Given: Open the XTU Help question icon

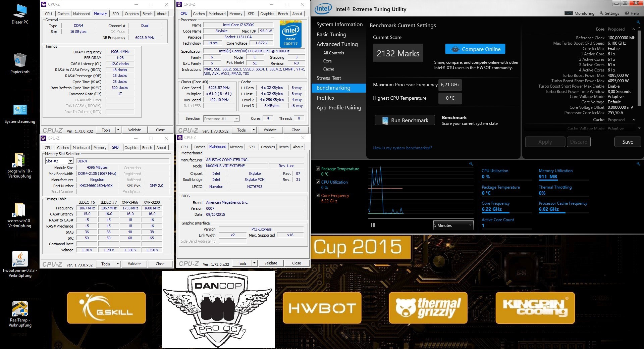Looking at the screenshot, I should pos(627,13).
